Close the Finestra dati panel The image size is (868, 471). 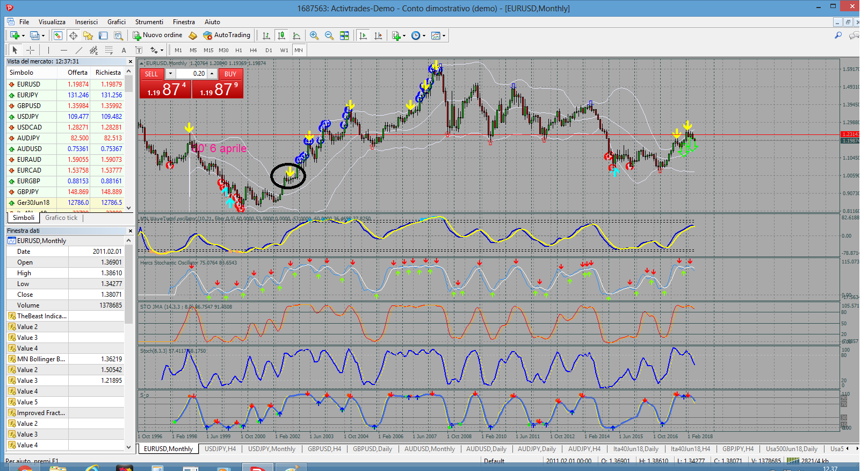tap(130, 231)
